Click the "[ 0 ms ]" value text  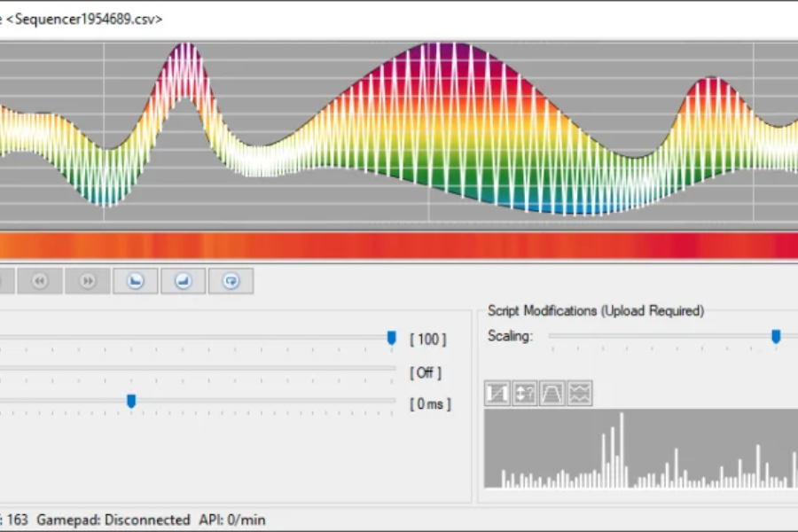coord(430,404)
